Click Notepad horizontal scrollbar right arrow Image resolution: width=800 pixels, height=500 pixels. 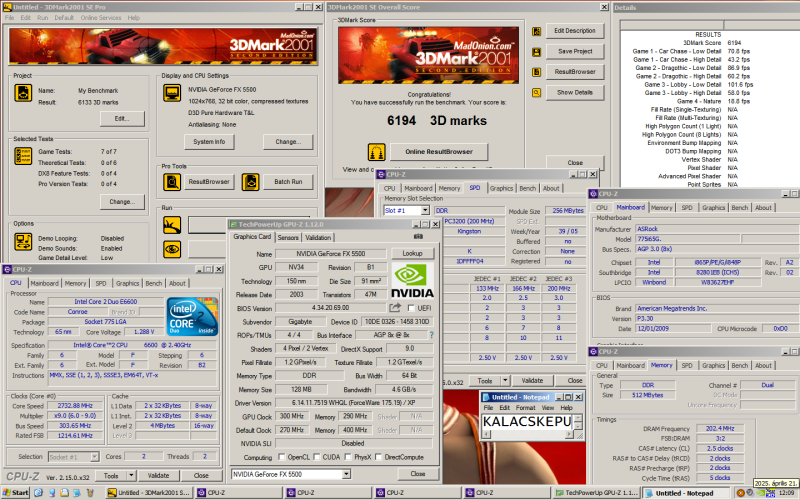click(x=569, y=435)
